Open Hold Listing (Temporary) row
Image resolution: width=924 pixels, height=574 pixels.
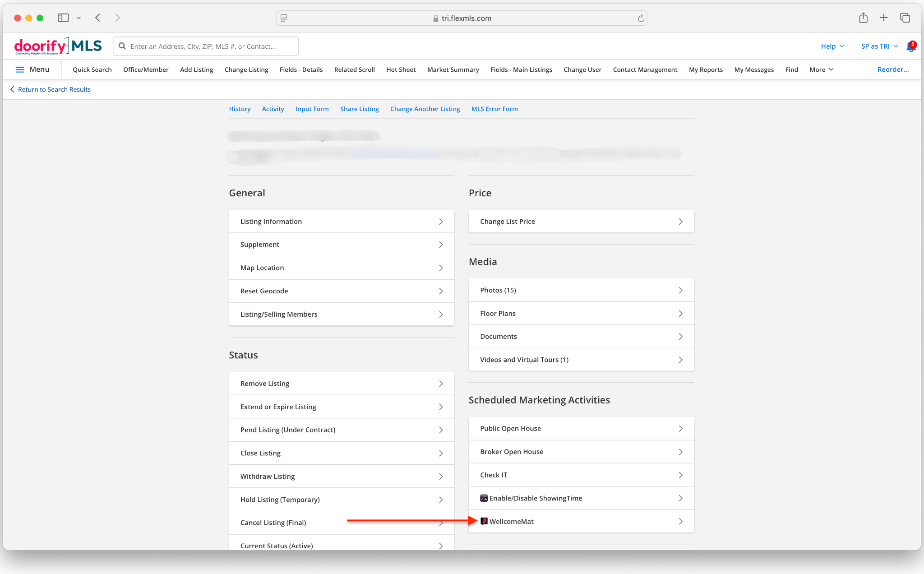[x=342, y=500]
